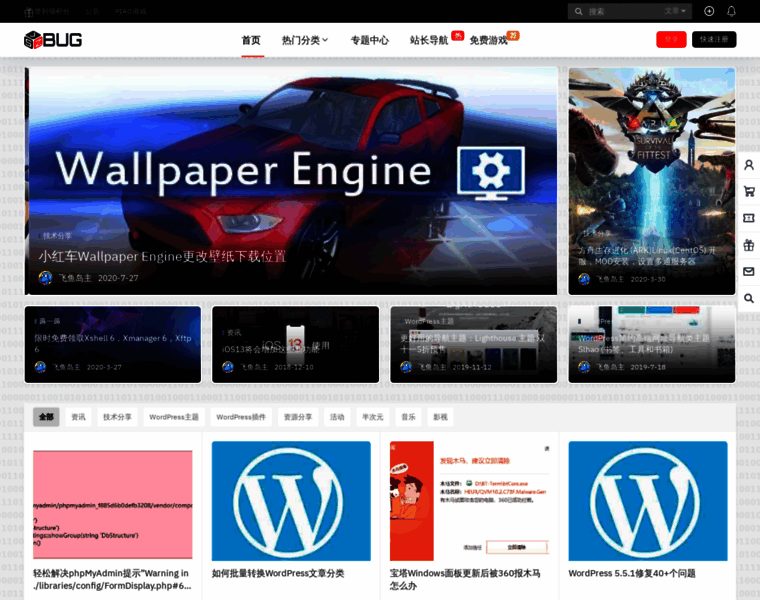Click the 公告 top bar link
Image resolution: width=760 pixels, height=600 pixels.
93,12
